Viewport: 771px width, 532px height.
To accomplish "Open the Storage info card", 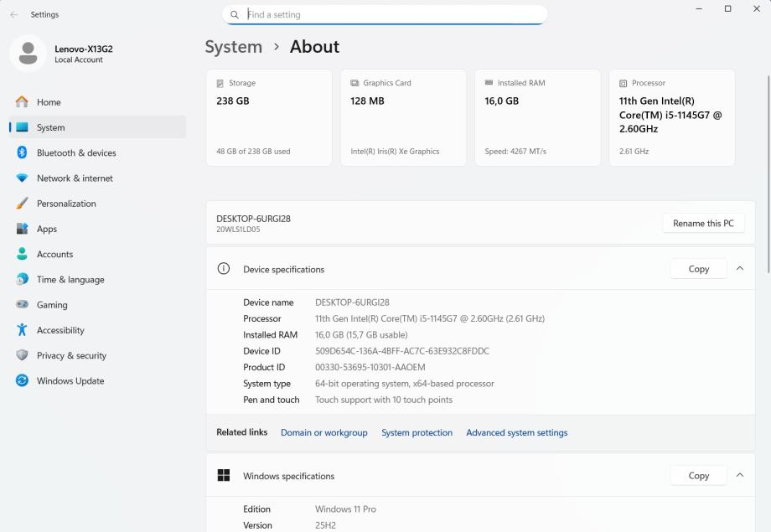I will point(268,117).
